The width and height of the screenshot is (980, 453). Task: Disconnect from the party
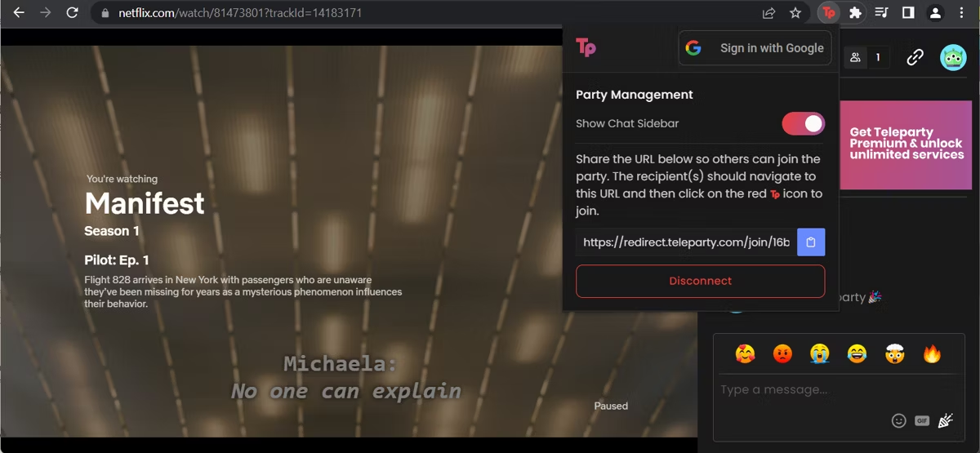(701, 281)
